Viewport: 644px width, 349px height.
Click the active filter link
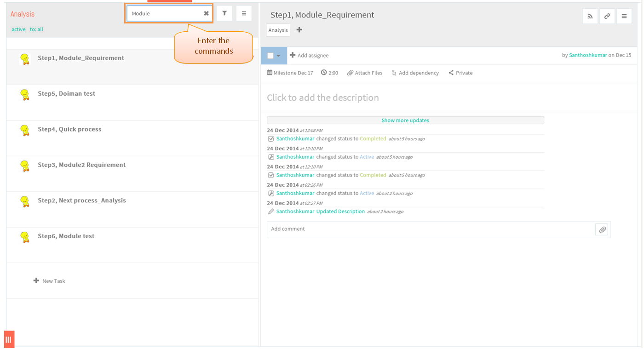click(x=18, y=29)
